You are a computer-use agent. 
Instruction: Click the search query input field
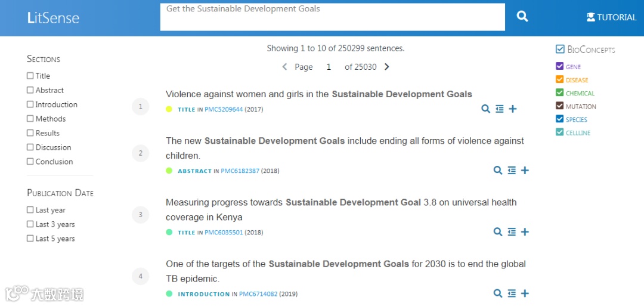332,17
